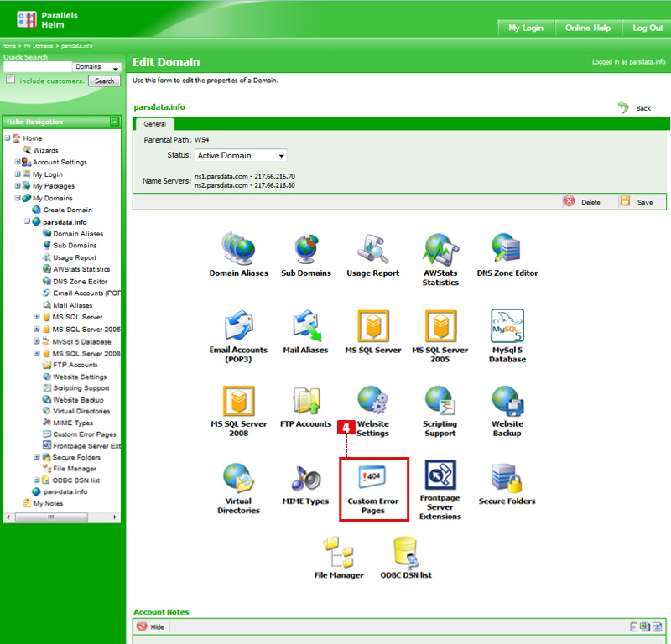Open the Sub Domains globe icon

306,248
